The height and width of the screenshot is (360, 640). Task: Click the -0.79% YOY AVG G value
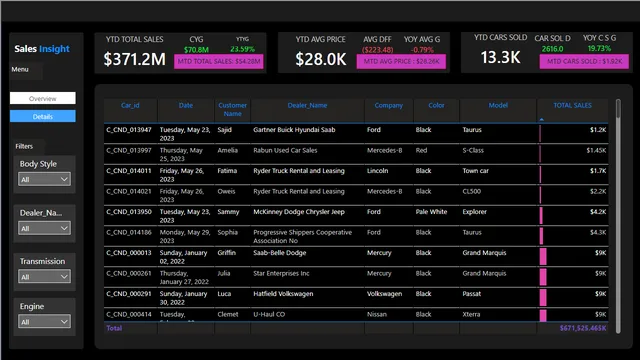[x=422, y=50]
